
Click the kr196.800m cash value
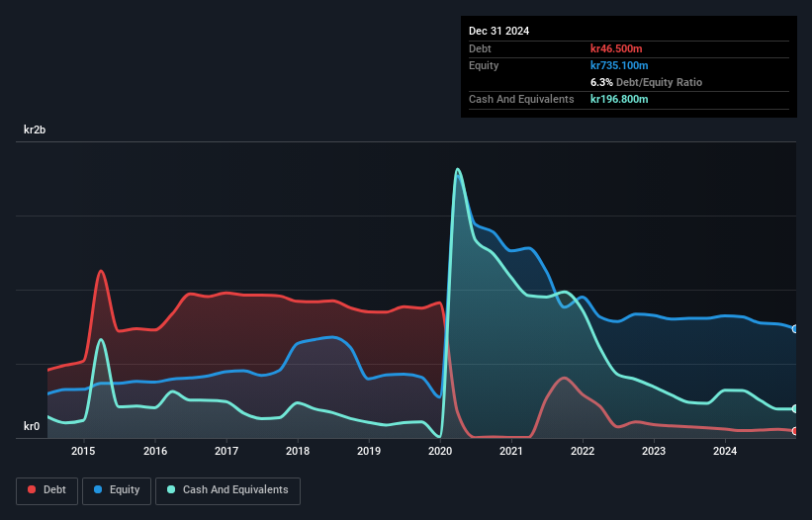tap(619, 99)
